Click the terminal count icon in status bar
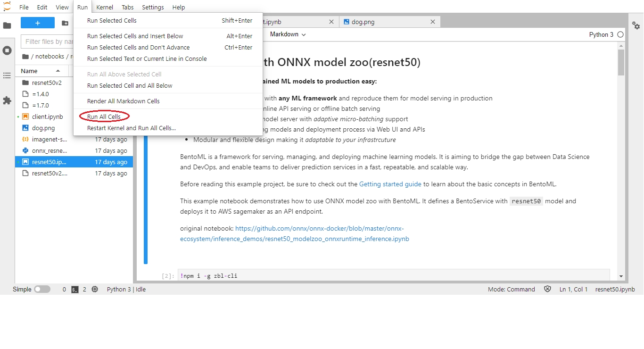 [75, 290]
